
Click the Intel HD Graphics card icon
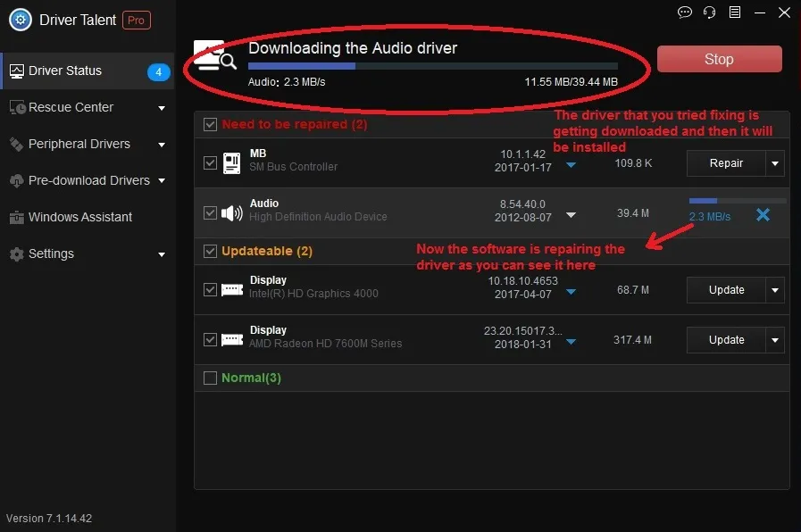232,290
